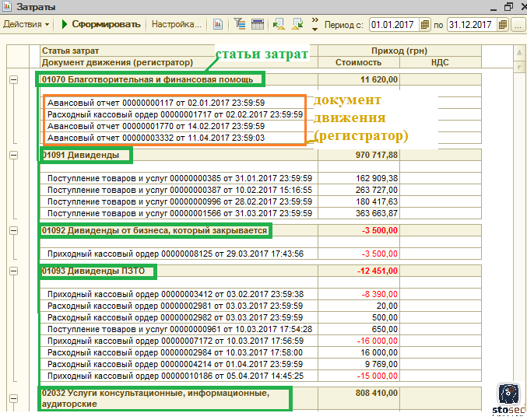This screenshot has width=527, height=420.
Task: Open calendar for end date 31.12.2017
Action: coord(503,25)
